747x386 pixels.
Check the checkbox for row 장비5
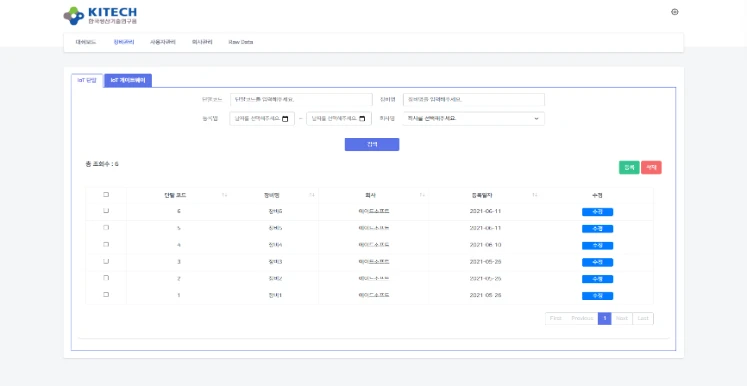(106, 228)
